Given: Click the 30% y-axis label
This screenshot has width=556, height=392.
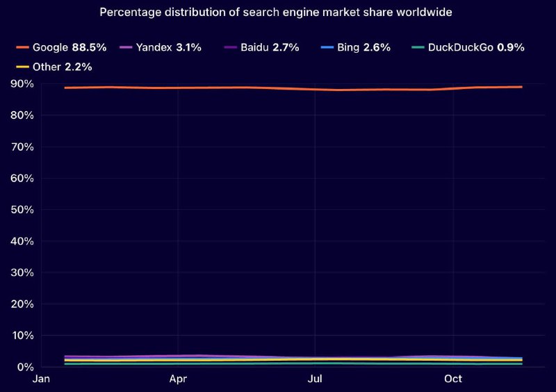Looking at the screenshot, I should [21, 272].
